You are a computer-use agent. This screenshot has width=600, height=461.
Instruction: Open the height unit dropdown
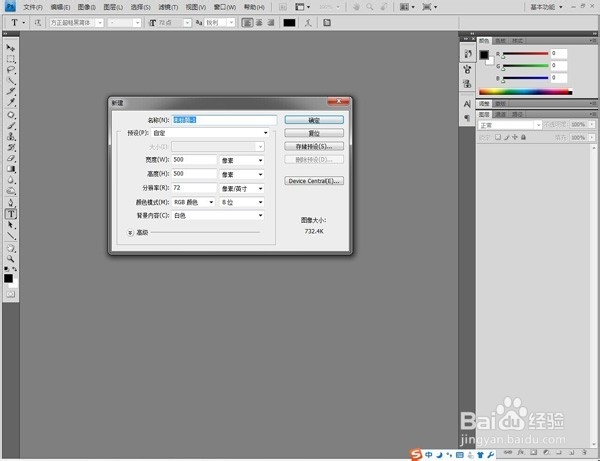(241, 174)
